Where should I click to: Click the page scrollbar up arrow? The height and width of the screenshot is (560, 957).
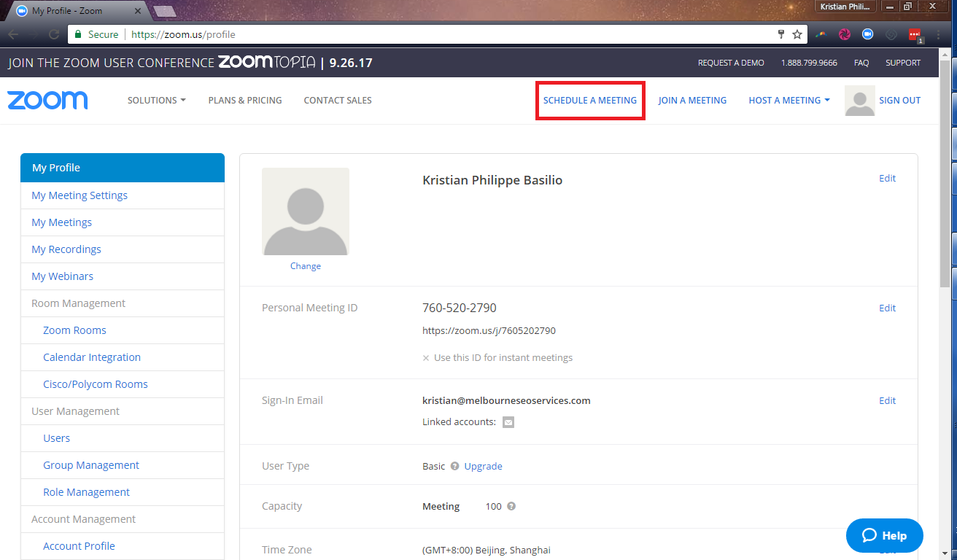945,55
